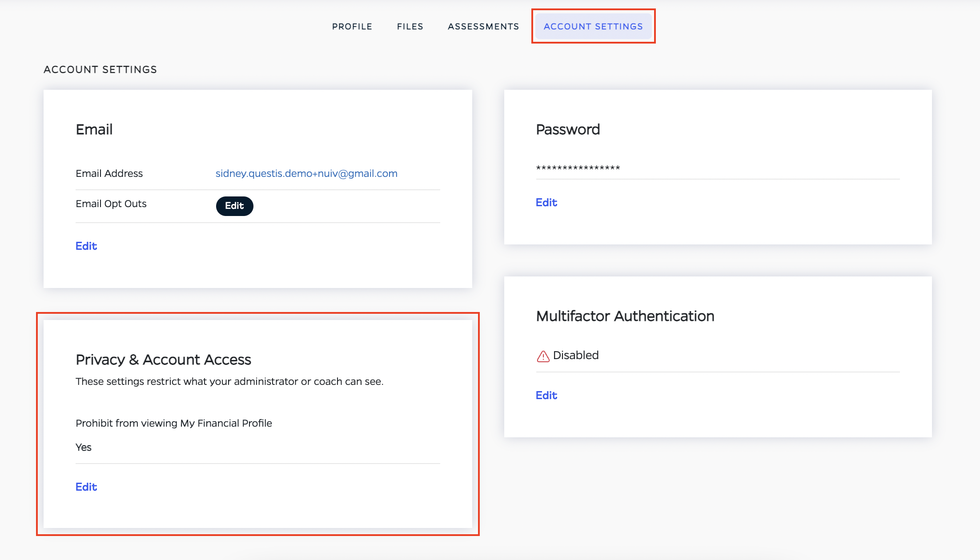This screenshot has width=980, height=560.
Task: Click the warning icon beside Disabled
Action: [x=543, y=356]
